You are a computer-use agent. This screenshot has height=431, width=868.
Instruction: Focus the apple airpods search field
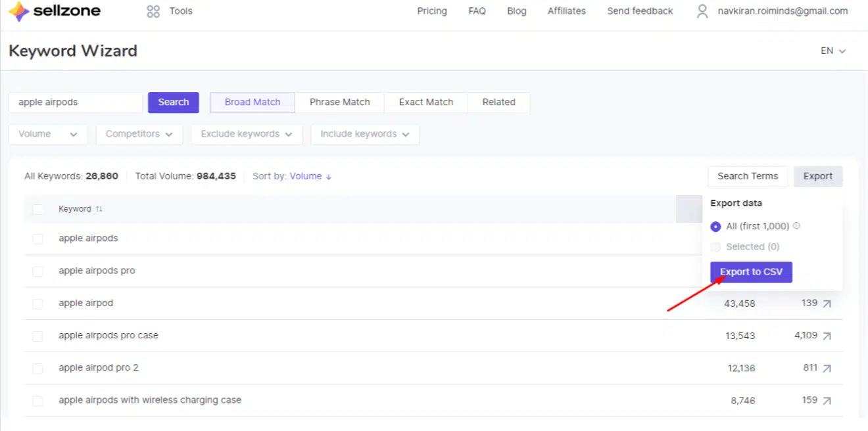pos(76,102)
